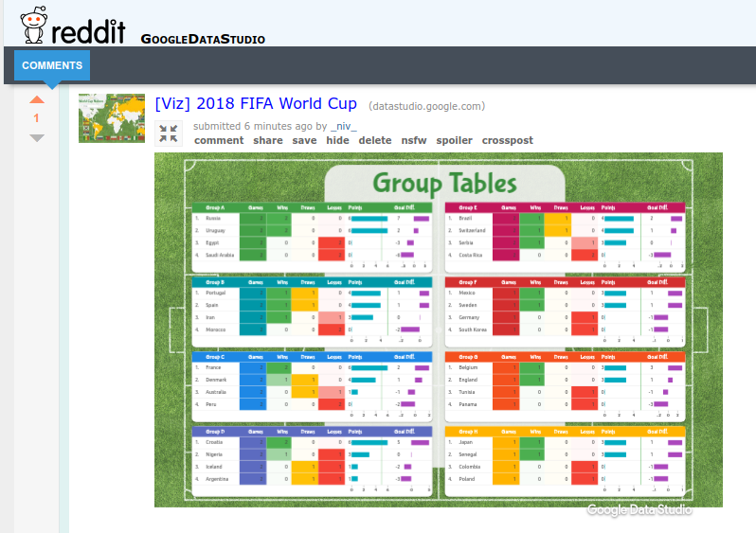
Task: Visit the datastudio.google.com domain link
Action: [x=426, y=106]
